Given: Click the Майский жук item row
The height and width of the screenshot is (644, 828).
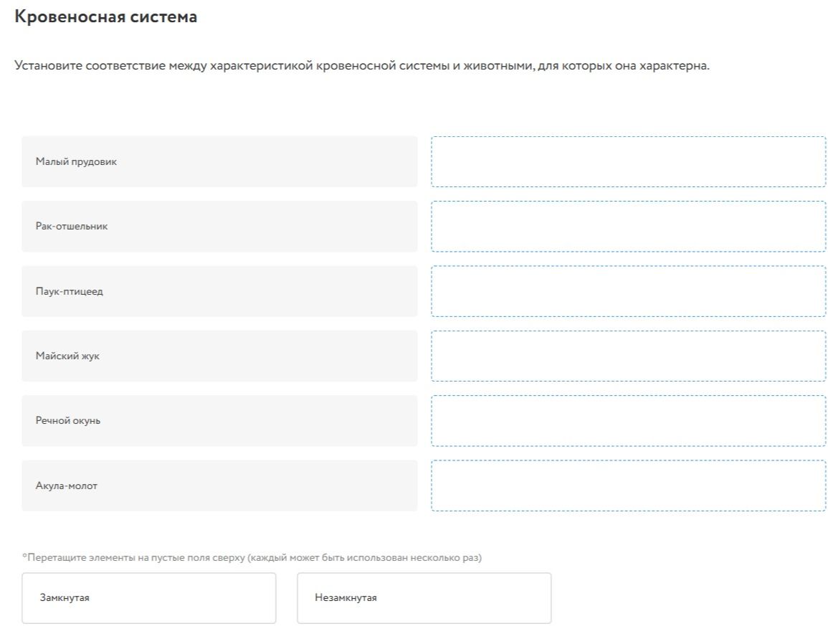Looking at the screenshot, I should (x=219, y=356).
